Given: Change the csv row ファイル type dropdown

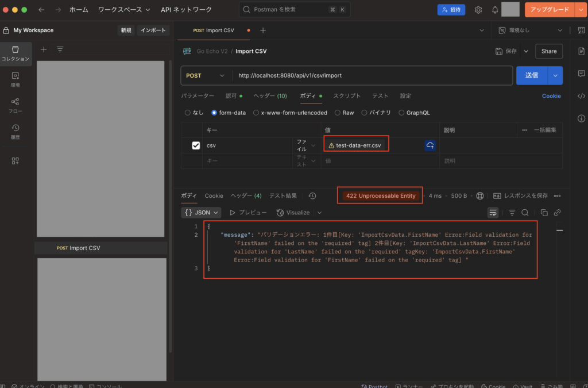Looking at the screenshot, I should (306, 145).
